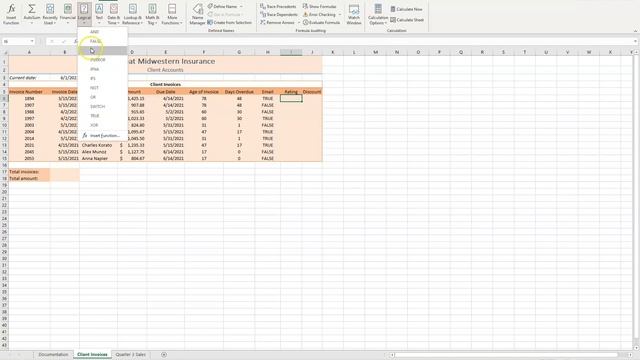Click the Total amount label cell
The height and width of the screenshot is (360, 640).
(x=29, y=178)
